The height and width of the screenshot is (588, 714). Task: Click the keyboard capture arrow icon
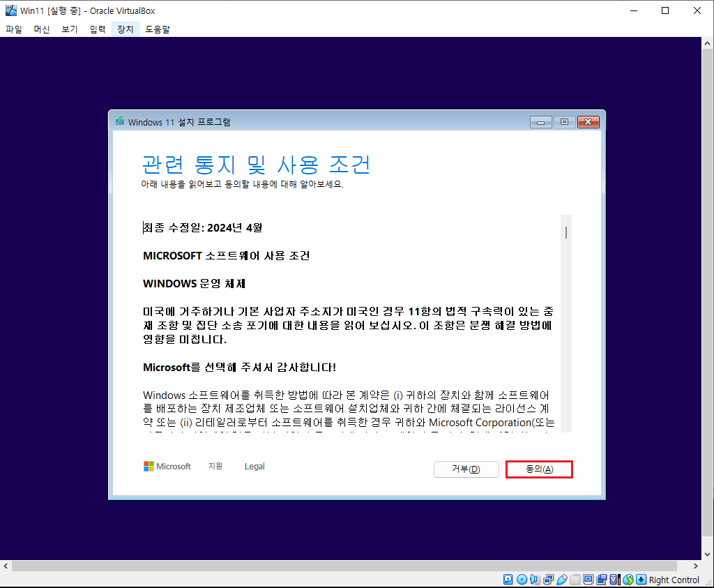pos(641,580)
